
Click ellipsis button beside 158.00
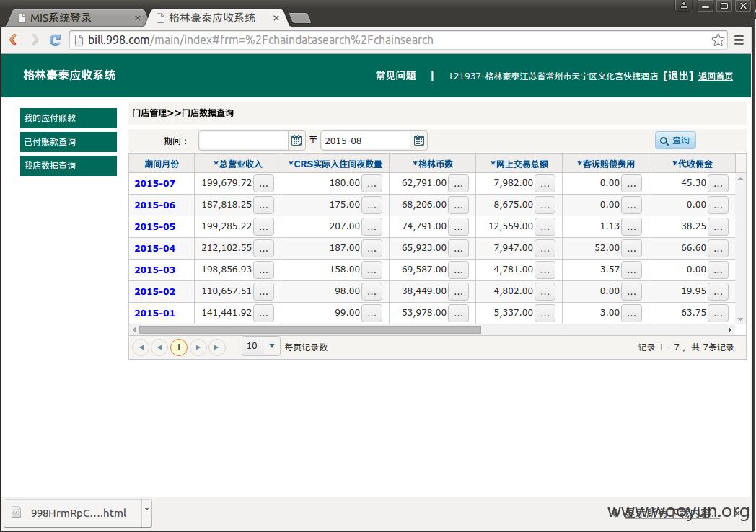[x=372, y=270]
